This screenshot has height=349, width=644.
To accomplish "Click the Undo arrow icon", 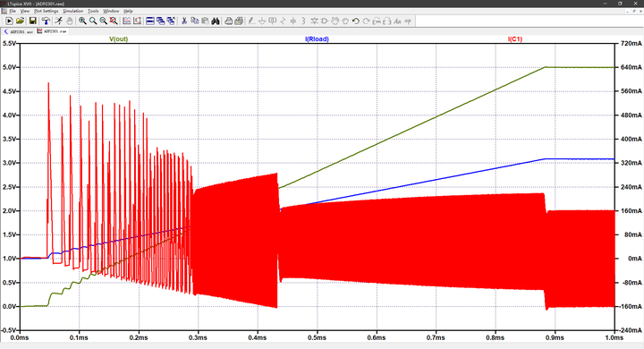I will pos(356,21).
